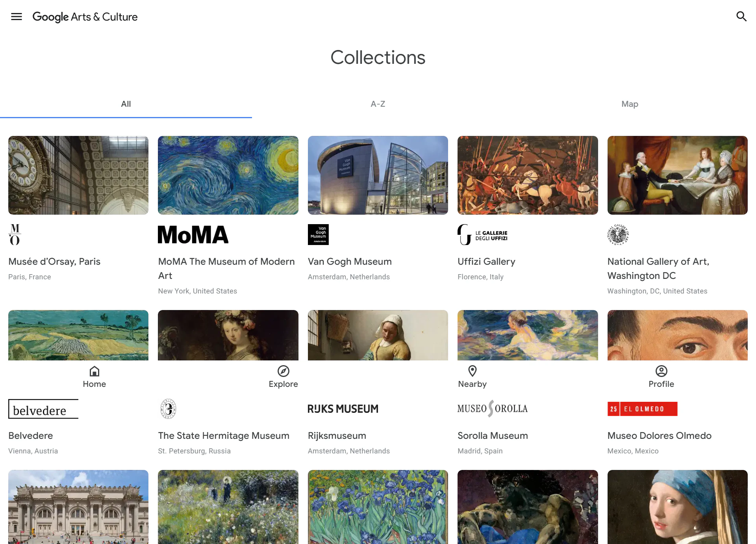The width and height of the screenshot is (756, 544).
Task: Click the belvedere logo
Action: (43, 409)
